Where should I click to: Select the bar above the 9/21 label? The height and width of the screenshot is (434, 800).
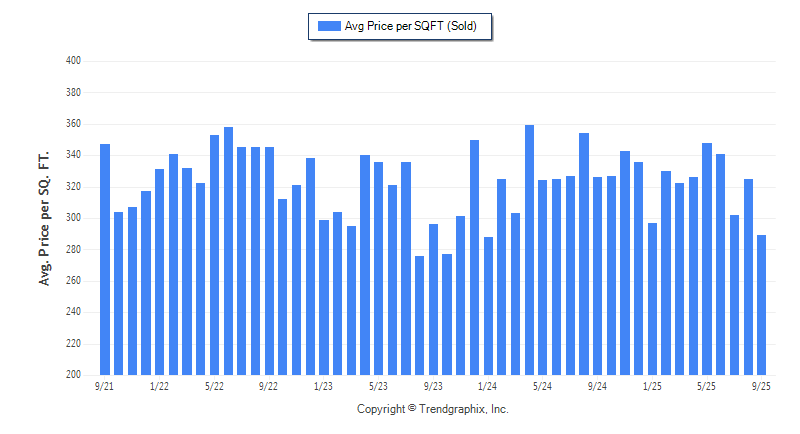[105, 260]
